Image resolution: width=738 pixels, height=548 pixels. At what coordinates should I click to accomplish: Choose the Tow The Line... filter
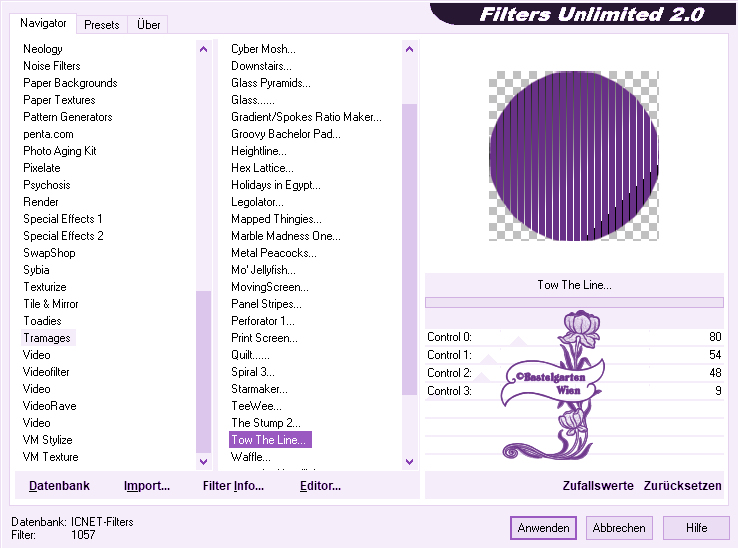270,440
